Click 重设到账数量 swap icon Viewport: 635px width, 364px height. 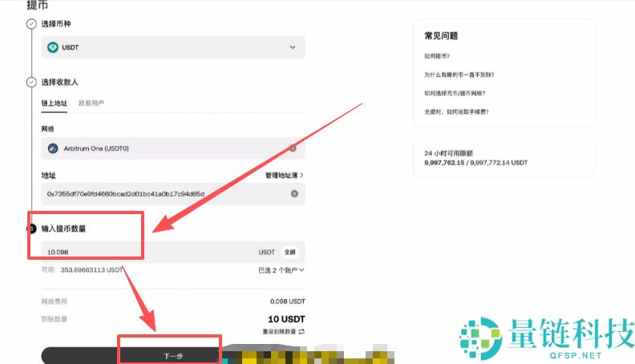coord(301,332)
